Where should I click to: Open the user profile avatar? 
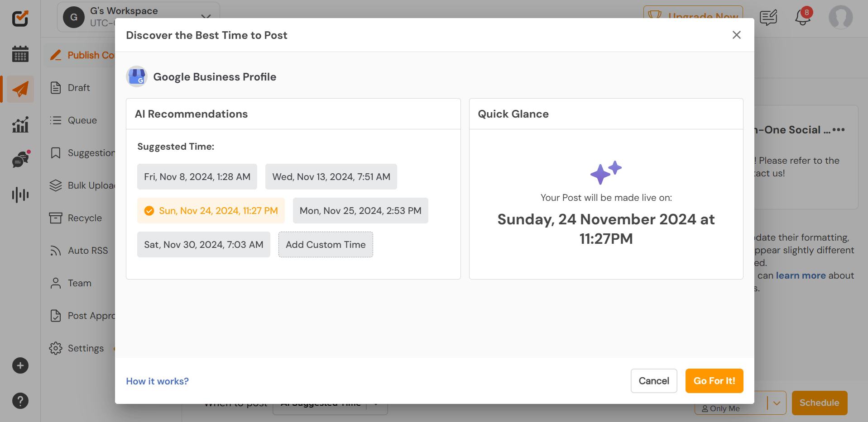[x=841, y=17]
